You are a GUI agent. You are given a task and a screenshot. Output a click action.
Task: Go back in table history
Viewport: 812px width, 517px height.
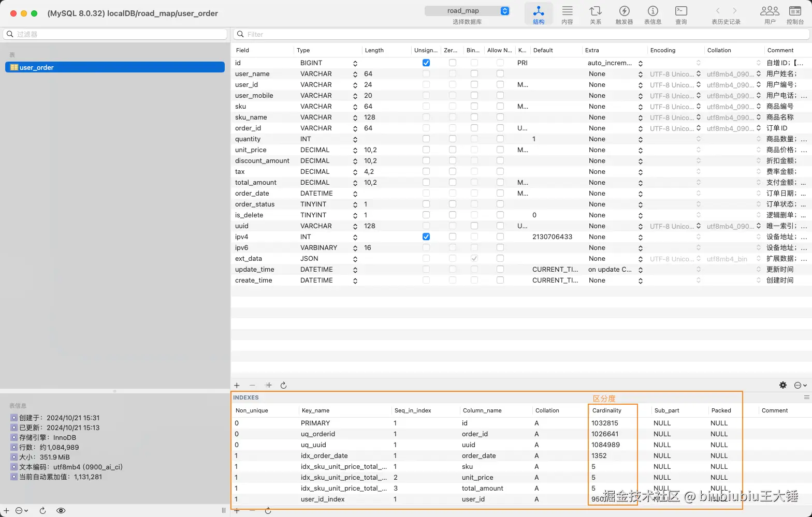[718, 10]
